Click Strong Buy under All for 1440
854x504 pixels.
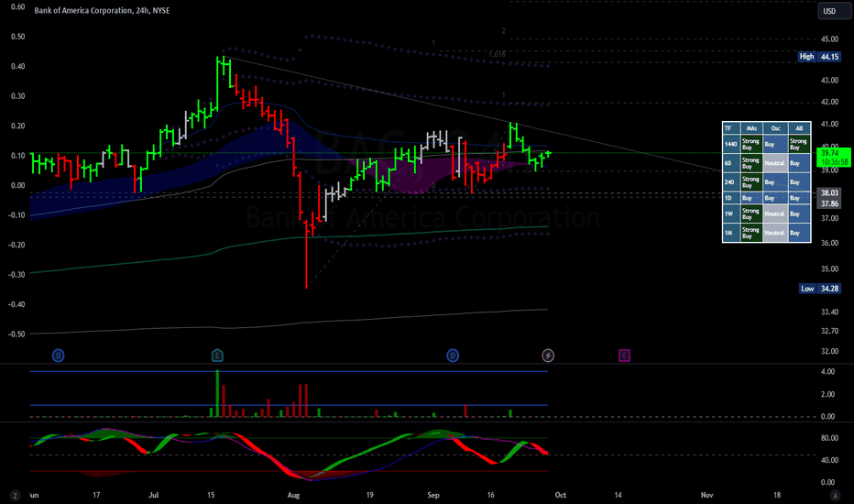[x=799, y=145]
